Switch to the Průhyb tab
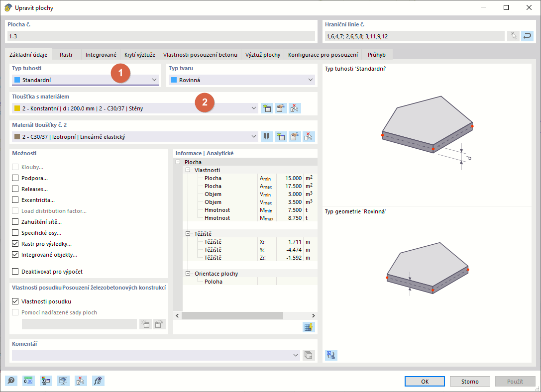This screenshot has width=541, height=392. 376,55
